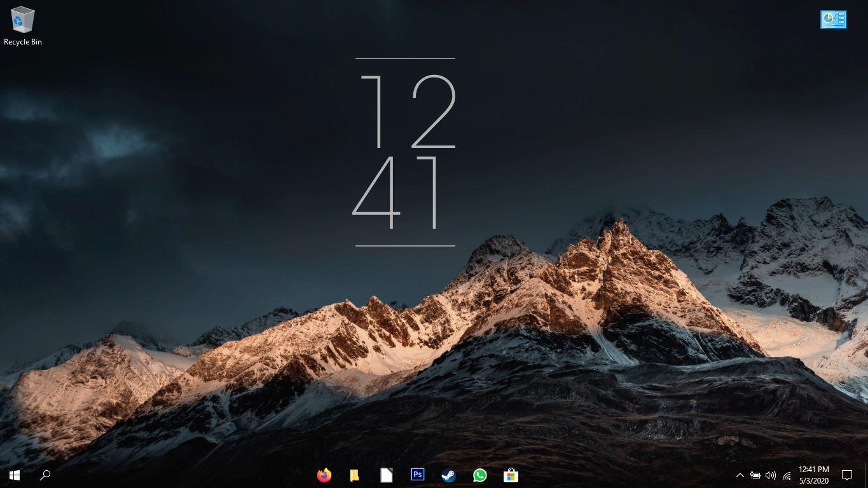Click the 5/3/2020 date in the taskbar
This screenshot has height=488, width=868.
coord(814,480)
